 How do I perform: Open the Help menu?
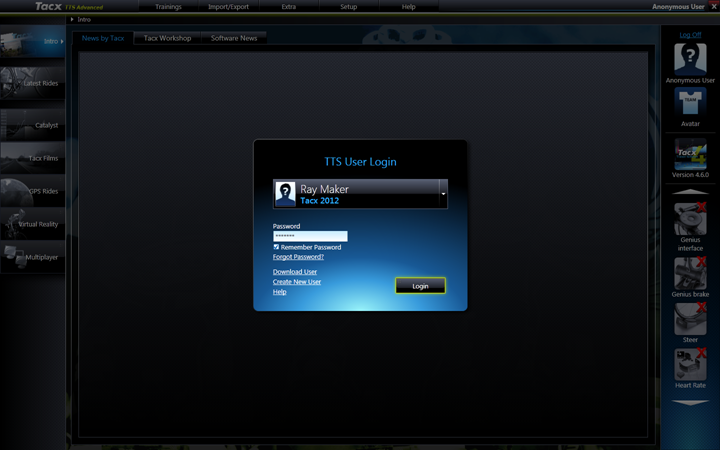409,6
